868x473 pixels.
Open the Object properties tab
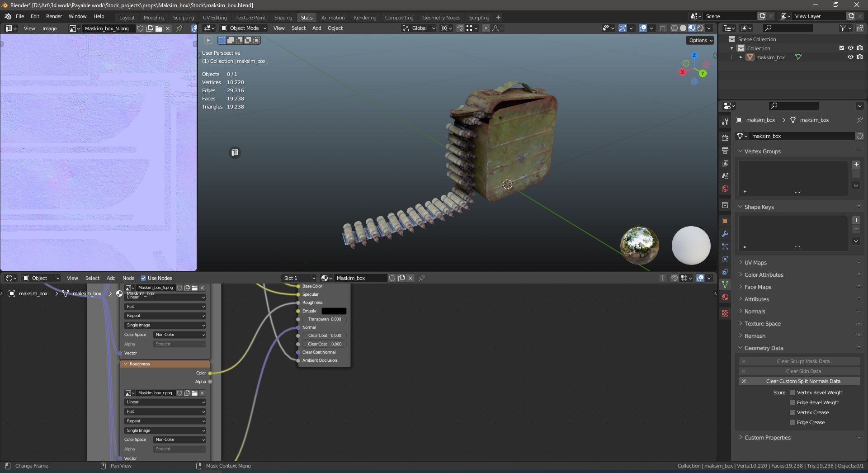pos(725,221)
